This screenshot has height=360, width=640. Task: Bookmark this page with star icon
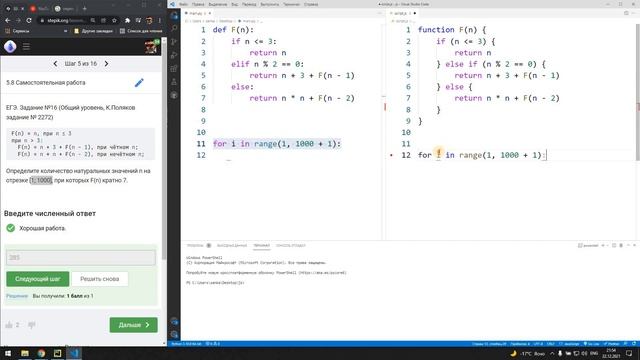[114, 20]
